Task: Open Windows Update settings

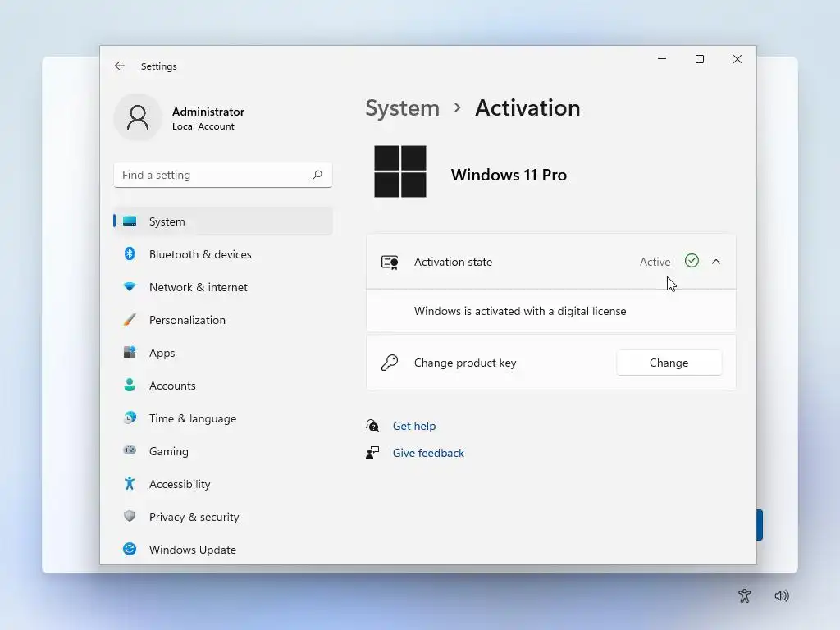Action: click(x=223, y=549)
